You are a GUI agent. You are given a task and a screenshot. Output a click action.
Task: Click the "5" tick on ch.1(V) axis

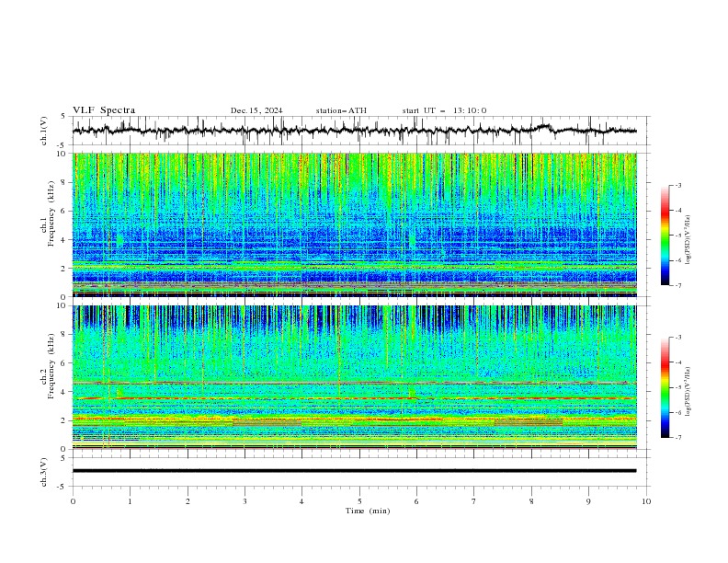pos(64,117)
